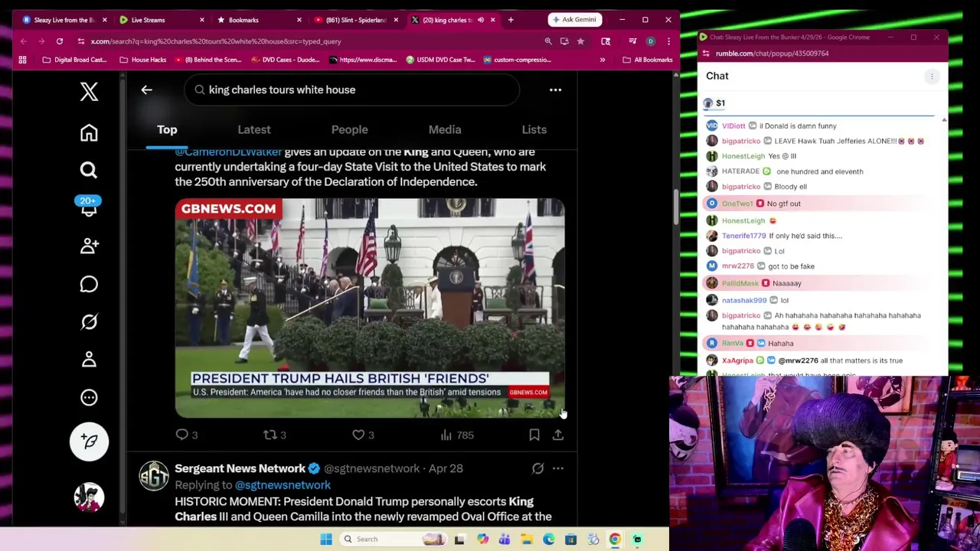
Task: Open Chrome apps grid in bookmarks bar
Action: click(x=22, y=60)
